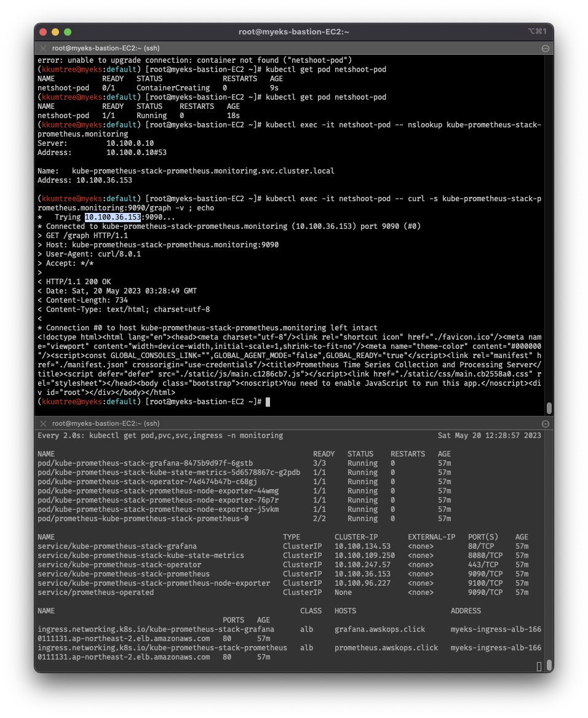Click the block cursor at the shell prompt

(x=268, y=402)
